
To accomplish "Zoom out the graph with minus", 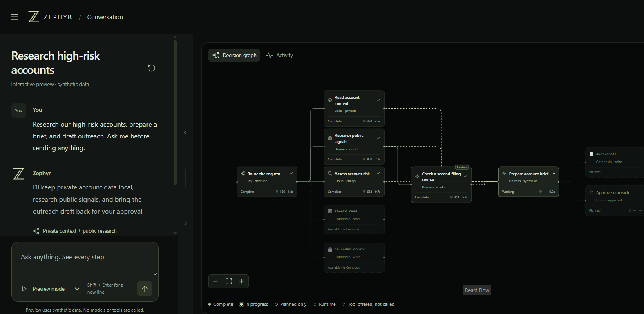I will click(215, 281).
